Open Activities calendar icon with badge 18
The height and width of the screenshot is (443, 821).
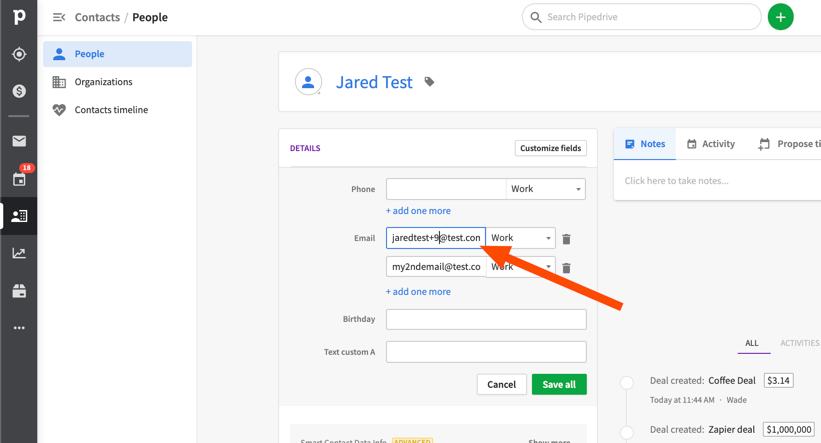tap(19, 179)
